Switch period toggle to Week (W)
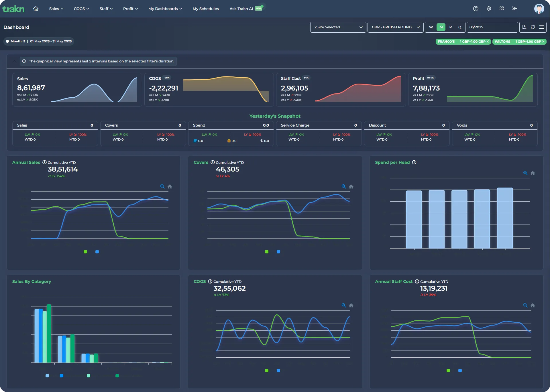This screenshot has height=392, width=550. click(431, 27)
